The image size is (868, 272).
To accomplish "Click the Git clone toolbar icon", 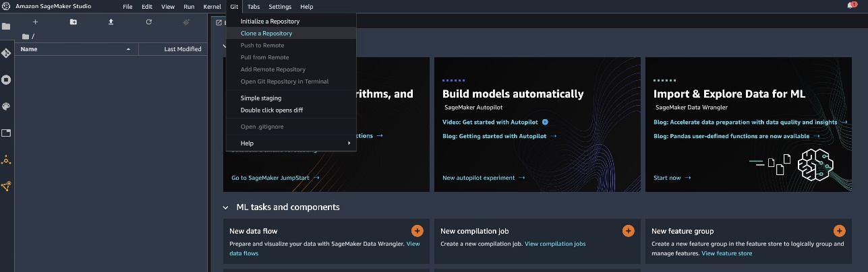I will click(186, 22).
